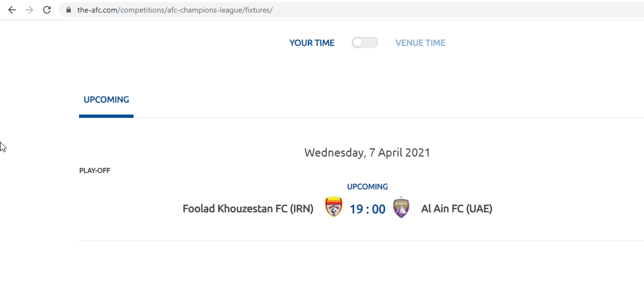Click the (IRN) country code text
The width and height of the screenshot is (644, 288).
(301, 209)
